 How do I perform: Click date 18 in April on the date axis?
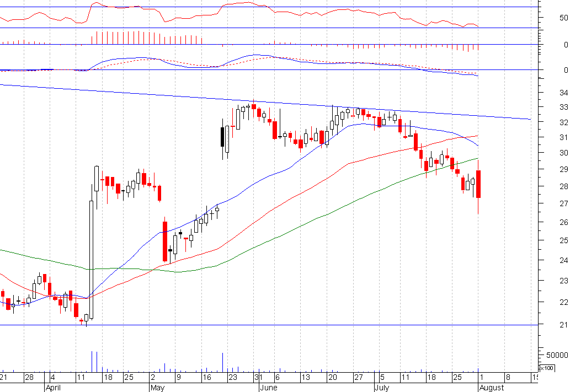108,377
